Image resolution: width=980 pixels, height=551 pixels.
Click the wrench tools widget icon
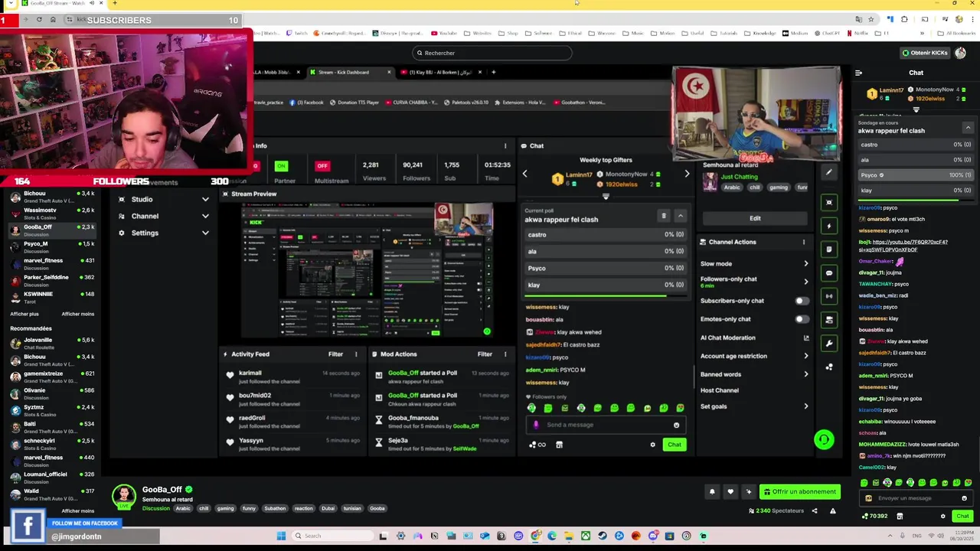coord(828,344)
